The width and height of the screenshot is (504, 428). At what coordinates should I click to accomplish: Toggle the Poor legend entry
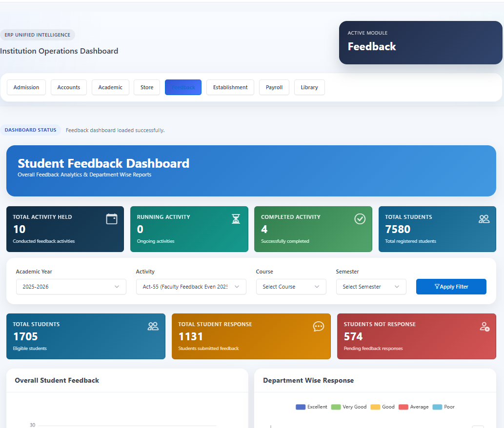click(444, 407)
